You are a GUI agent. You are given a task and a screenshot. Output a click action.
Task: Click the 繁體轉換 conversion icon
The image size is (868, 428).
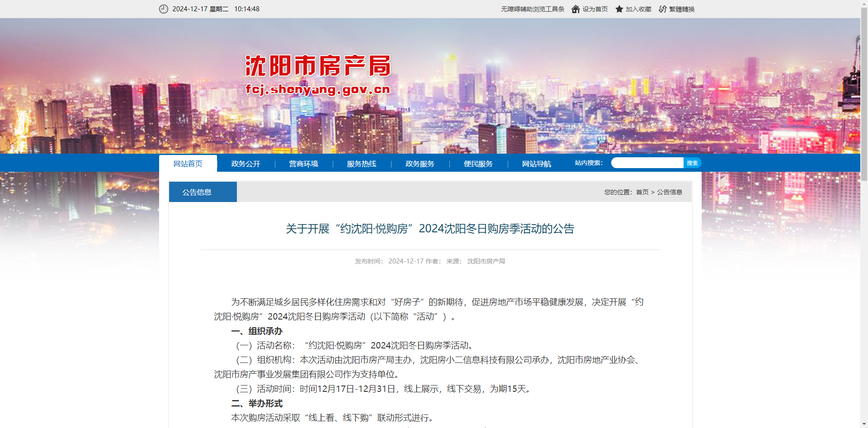coord(662,9)
